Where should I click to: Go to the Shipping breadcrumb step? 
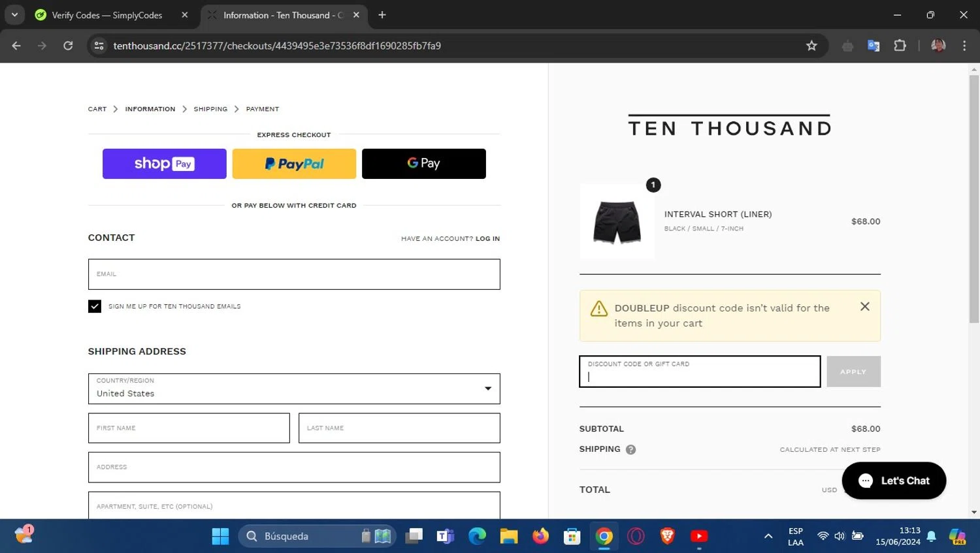[x=210, y=109]
